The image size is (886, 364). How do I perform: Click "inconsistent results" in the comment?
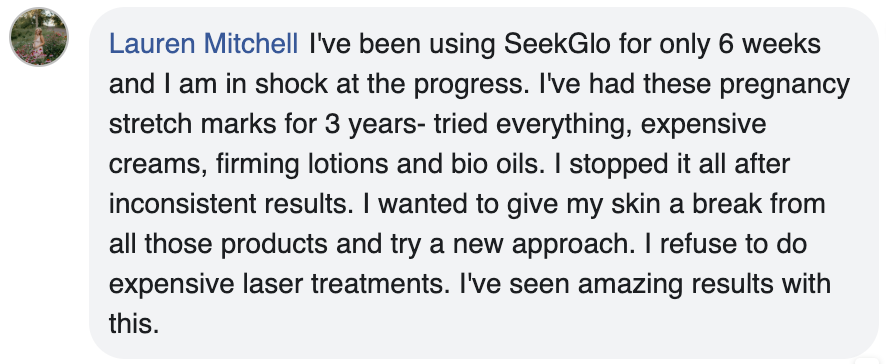227,205
